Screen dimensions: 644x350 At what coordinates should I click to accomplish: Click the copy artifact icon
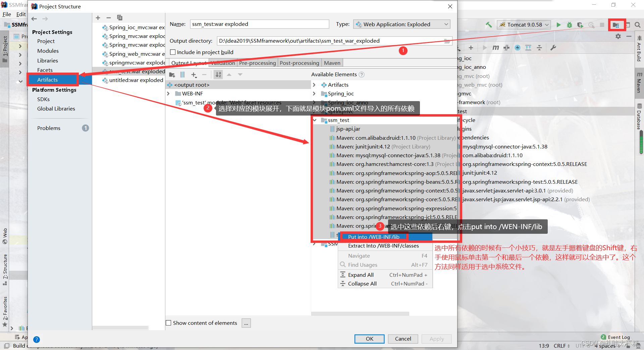[x=119, y=18]
